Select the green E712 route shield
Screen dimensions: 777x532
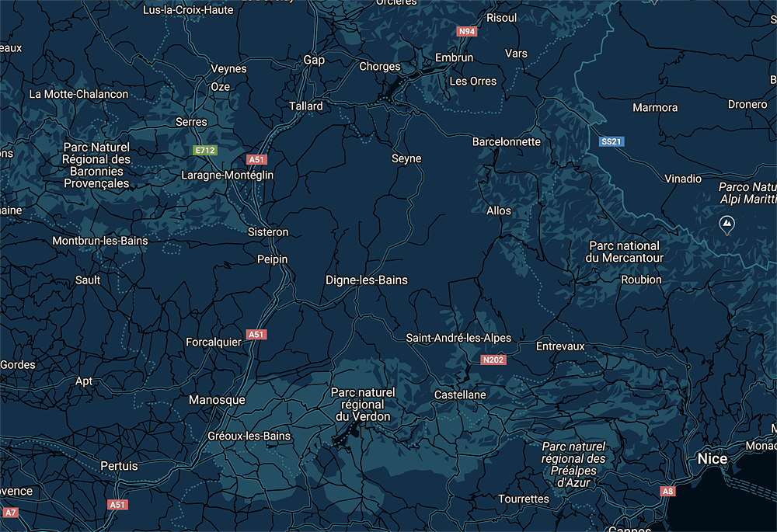pyautogui.click(x=204, y=149)
